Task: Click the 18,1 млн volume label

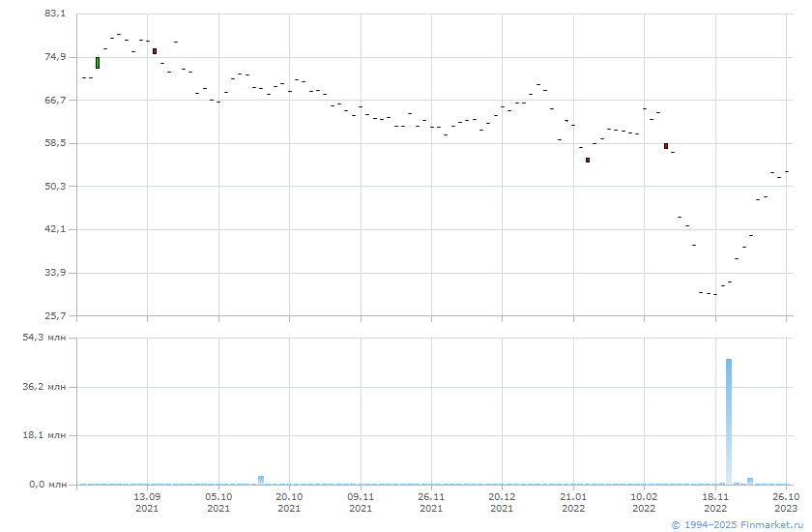Action: [44, 435]
